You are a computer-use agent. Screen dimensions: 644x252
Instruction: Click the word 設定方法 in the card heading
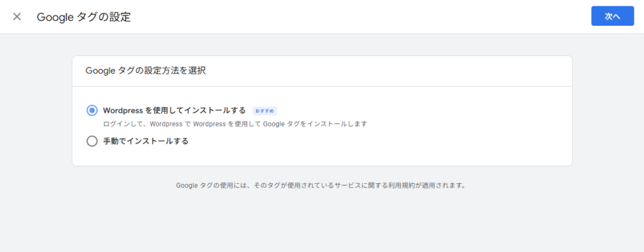tap(165, 71)
